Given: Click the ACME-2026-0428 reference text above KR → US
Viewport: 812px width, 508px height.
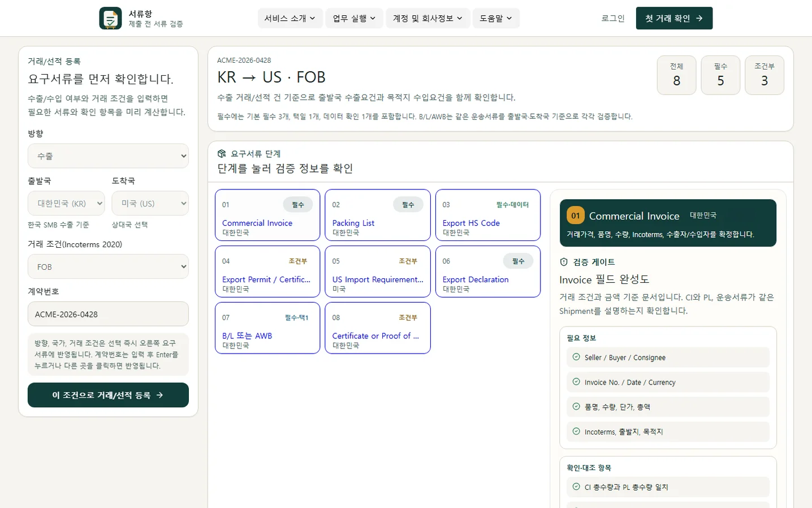Looking at the screenshot, I should [244, 61].
